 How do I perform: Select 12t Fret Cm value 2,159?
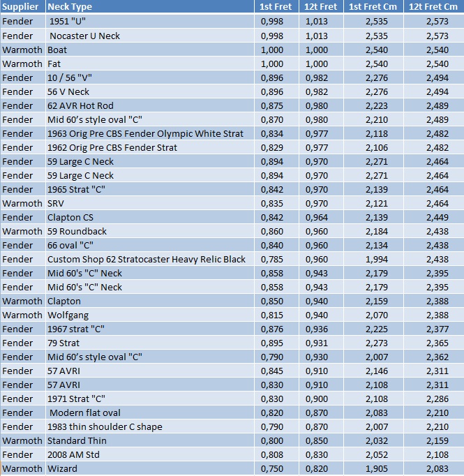[434, 441]
